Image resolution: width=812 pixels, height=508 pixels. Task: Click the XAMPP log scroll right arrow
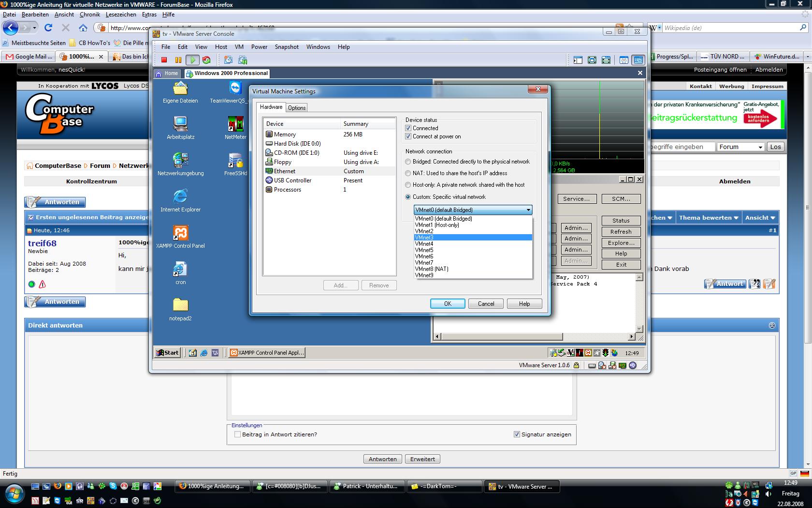(x=631, y=336)
